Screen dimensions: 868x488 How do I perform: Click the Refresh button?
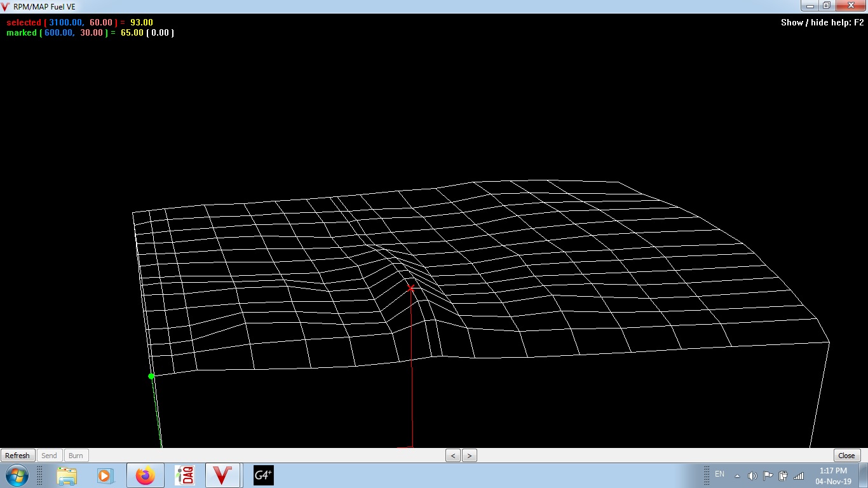click(17, 456)
